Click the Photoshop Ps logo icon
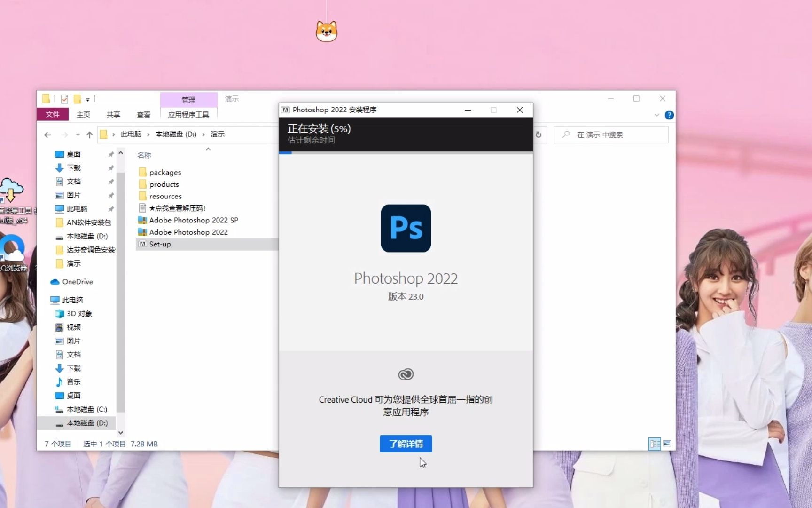This screenshot has height=508, width=812. pos(406,228)
